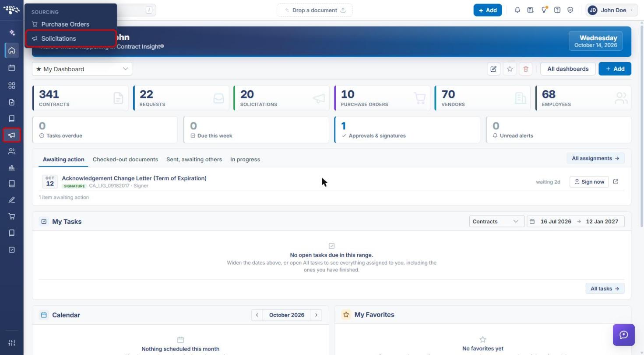
Task: Switch to the Checked-out documents tab
Action: tap(125, 160)
